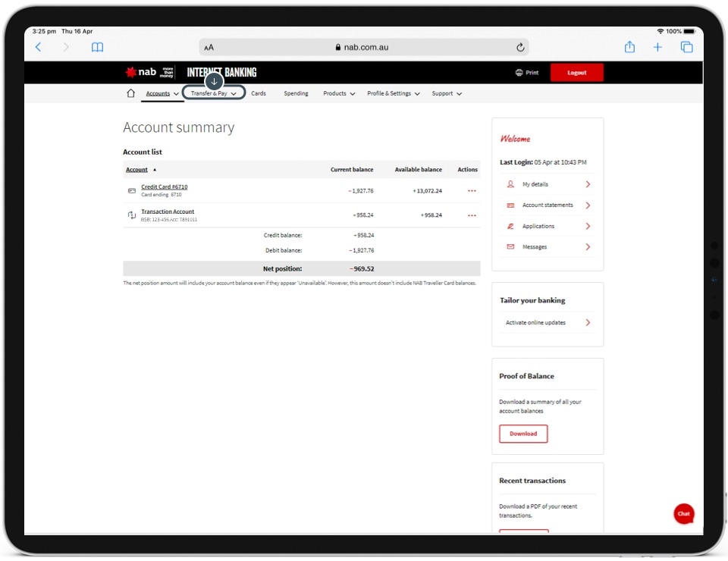Viewport: 728px width, 561px height.
Task: Tap the Safari new tab plus icon
Action: (657, 47)
